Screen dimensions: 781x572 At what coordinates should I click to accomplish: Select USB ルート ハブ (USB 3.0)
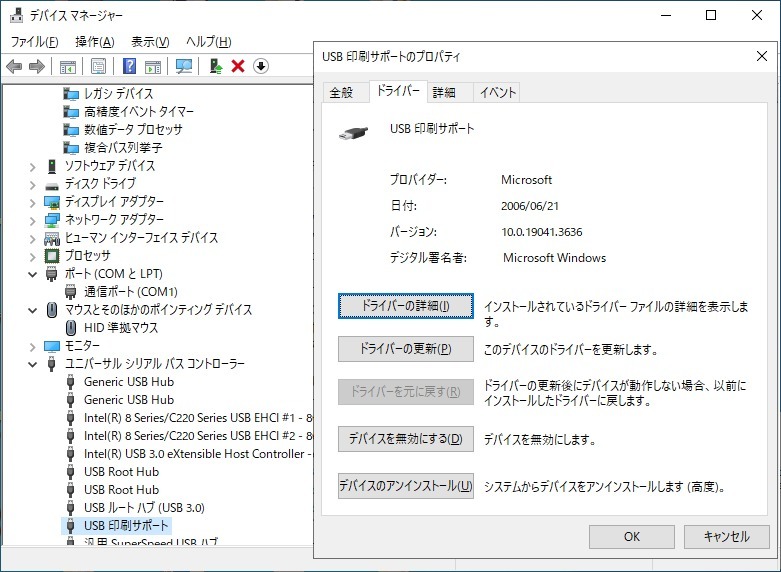(144, 508)
